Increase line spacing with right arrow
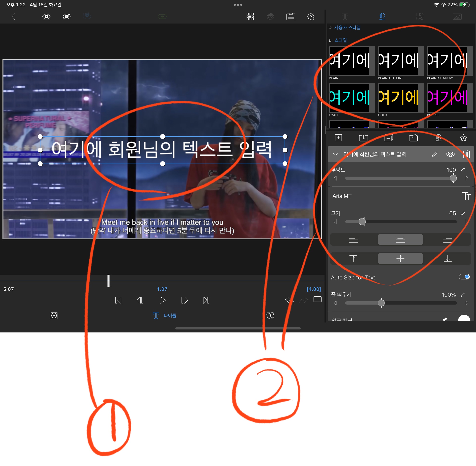476x466 pixels. click(x=467, y=303)
